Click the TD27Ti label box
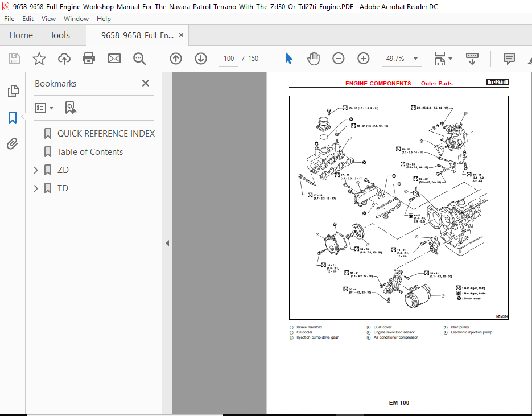532x416 pixels. pyautogui.click(x=497, y=82)
